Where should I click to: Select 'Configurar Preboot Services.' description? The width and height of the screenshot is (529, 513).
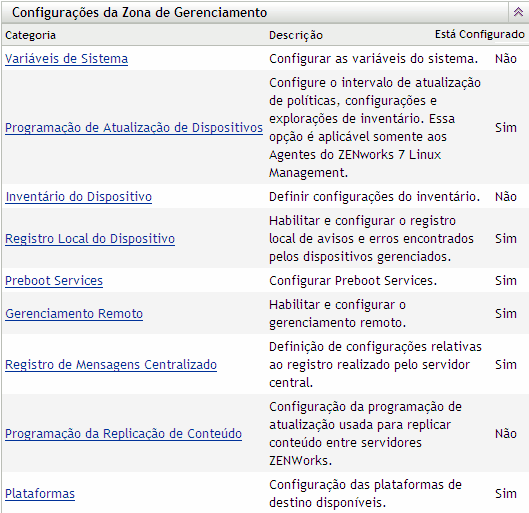[353, 281]
